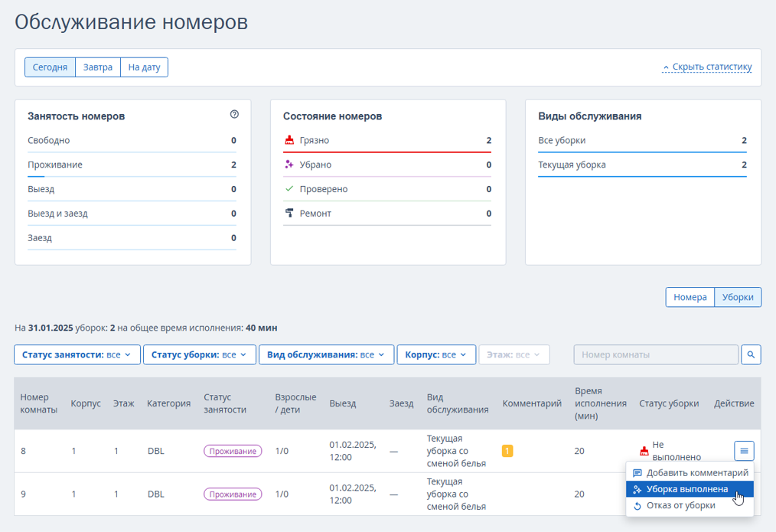Choose Отказ от уборки menu item
776x532 pixels.
click(680, 505)
